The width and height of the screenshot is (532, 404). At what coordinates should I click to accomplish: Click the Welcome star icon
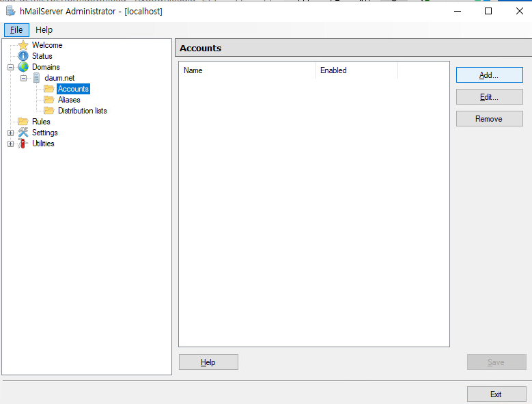(x=23, y=45)
